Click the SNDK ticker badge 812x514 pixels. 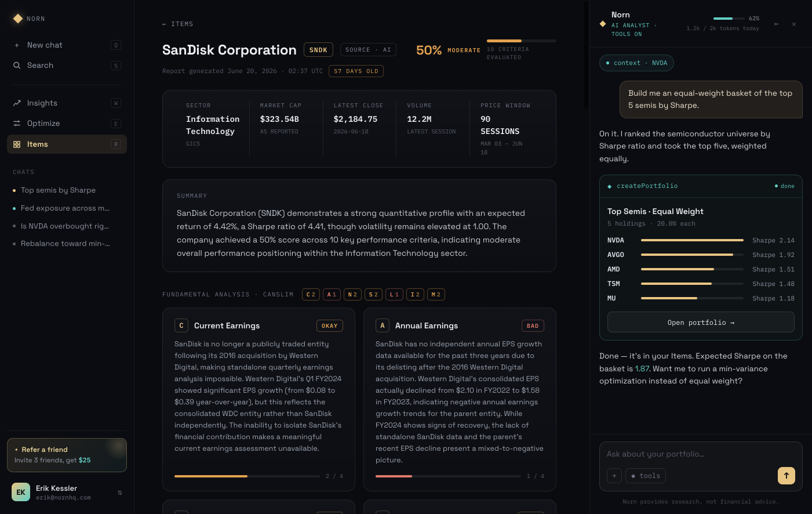click(x=318, y=50)
